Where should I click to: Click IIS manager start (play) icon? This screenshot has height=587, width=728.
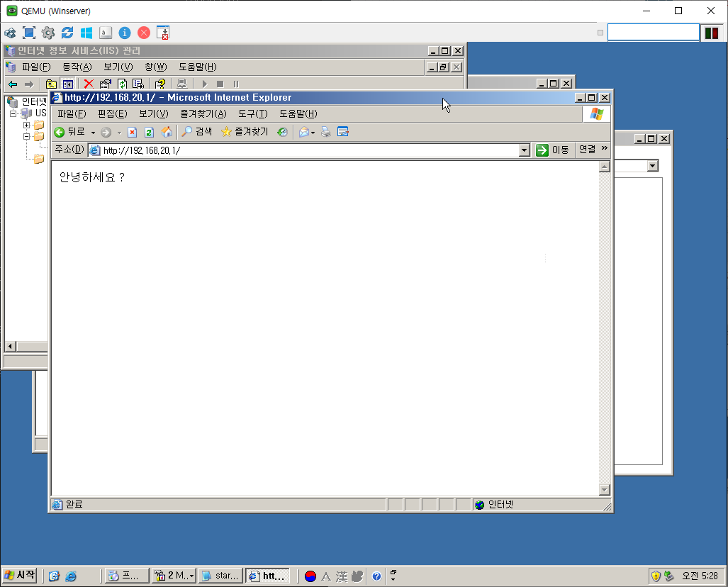point(204,84)
